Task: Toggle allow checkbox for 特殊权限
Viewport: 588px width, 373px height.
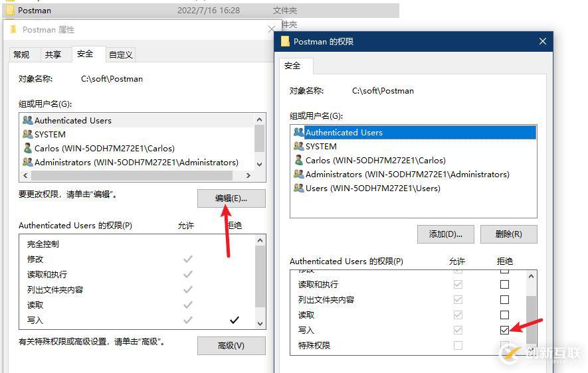Action: (458, 345)
